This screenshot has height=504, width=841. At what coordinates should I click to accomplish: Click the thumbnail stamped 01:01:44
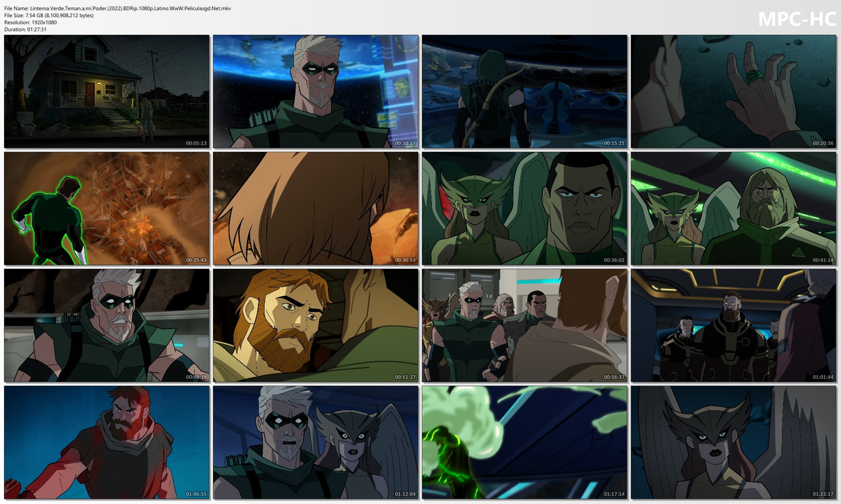coord(733,325)
